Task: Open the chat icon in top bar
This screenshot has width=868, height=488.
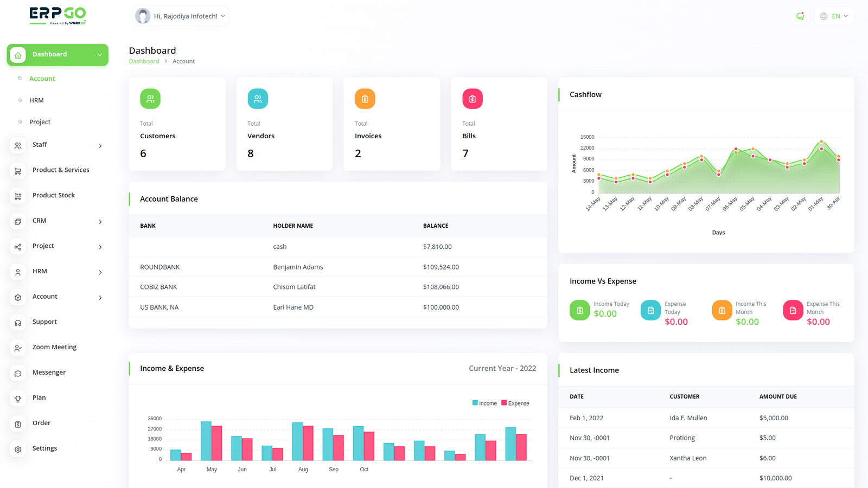Action: [x=800, y=16]
